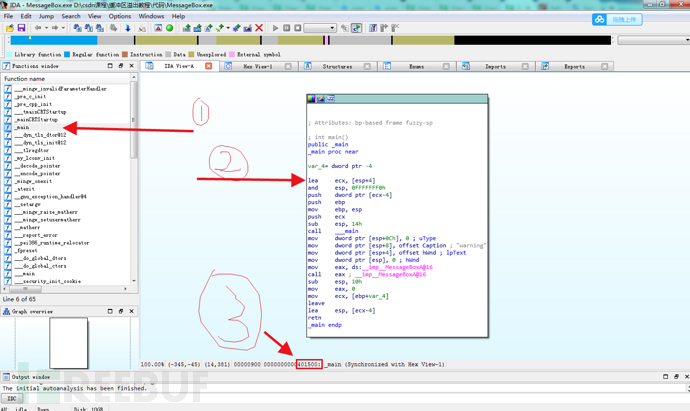Stop the debugger process
Viewport: 690px width, 411px height.
pyautogui.click(x=297, y=28)
